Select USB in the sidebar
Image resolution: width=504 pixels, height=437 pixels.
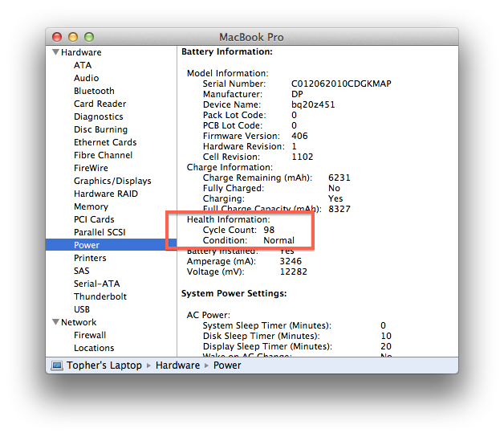[x=82, y=309]
